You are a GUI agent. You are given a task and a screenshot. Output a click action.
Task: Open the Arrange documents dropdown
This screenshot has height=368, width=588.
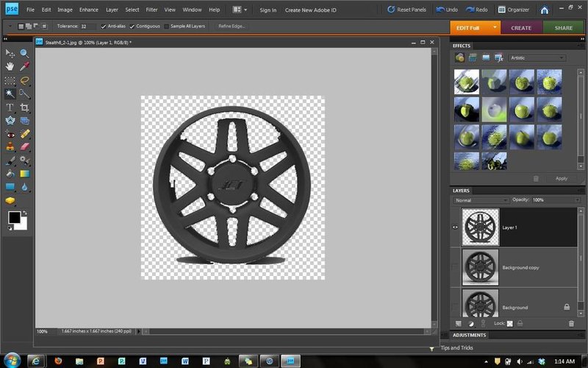240,10
